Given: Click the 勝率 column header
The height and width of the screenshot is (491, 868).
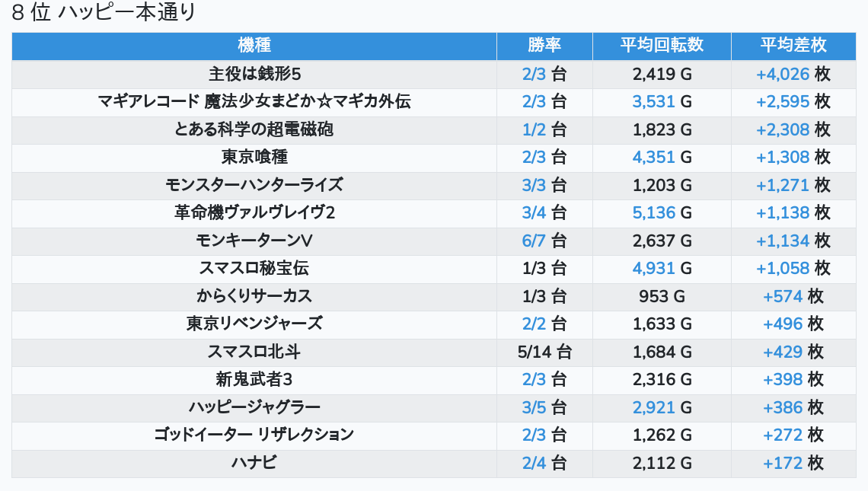Looking at the screenshot, I should click(x=544, y=46).
